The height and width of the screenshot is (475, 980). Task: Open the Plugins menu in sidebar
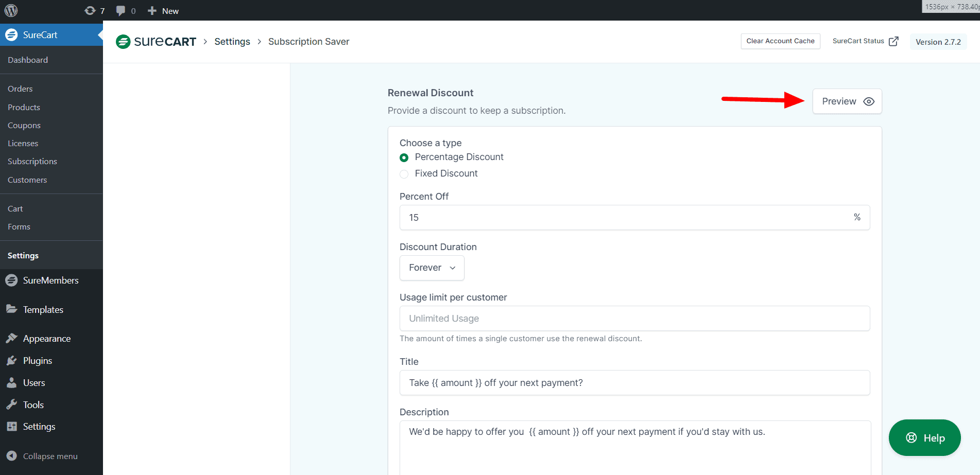click(x=37, y=361)
